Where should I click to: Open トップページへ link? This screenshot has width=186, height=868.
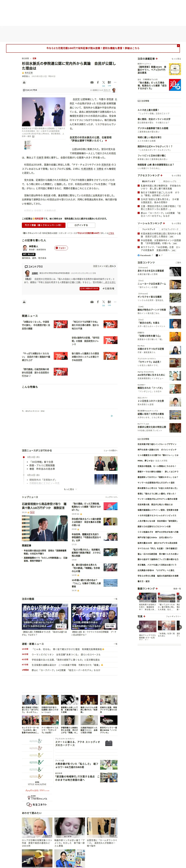tap(111, 497)
